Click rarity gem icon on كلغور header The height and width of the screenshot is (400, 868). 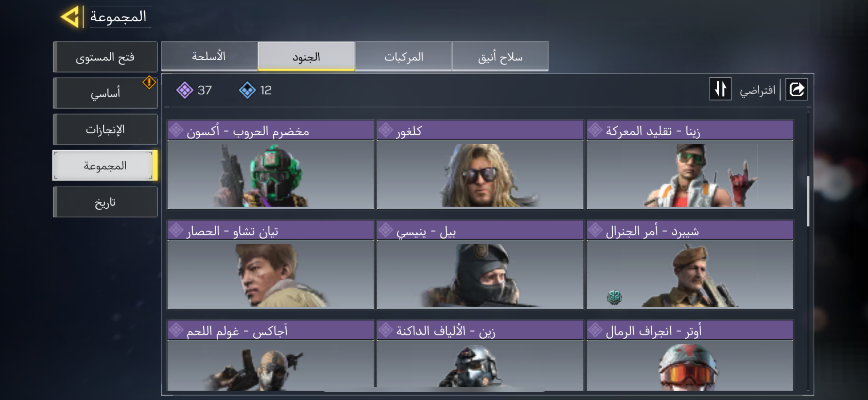[x=386, y=130]
